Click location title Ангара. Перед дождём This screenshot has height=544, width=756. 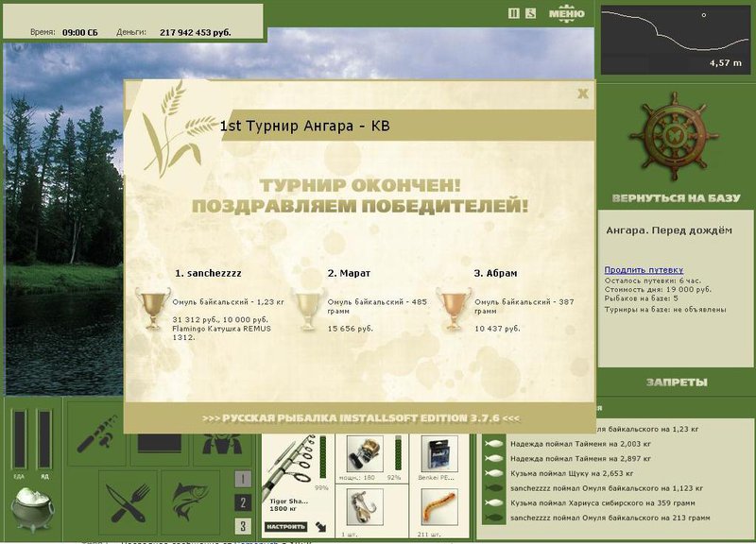(x=669, y=230)
